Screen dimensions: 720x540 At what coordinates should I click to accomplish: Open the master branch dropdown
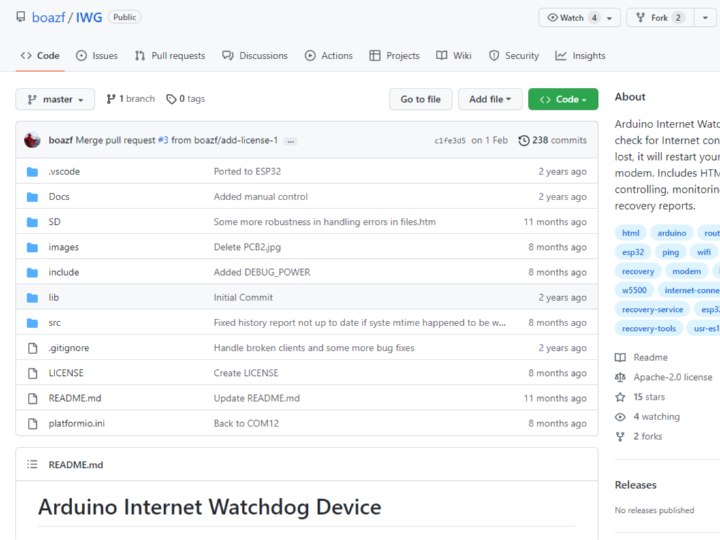pos(55,99)
